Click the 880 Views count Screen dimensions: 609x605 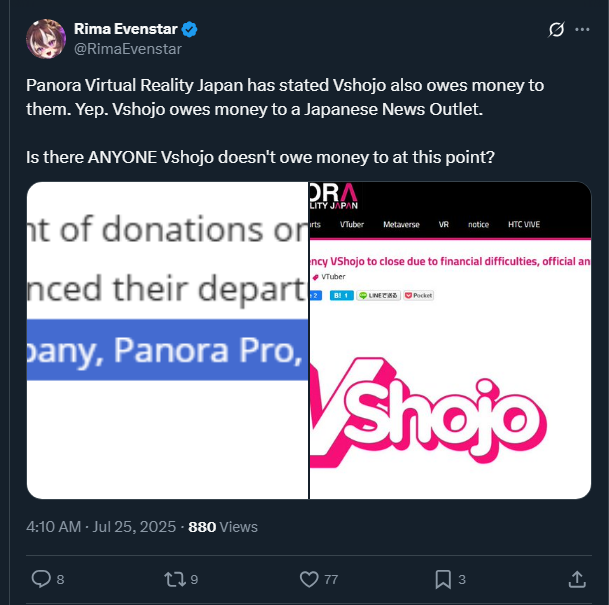223,527
